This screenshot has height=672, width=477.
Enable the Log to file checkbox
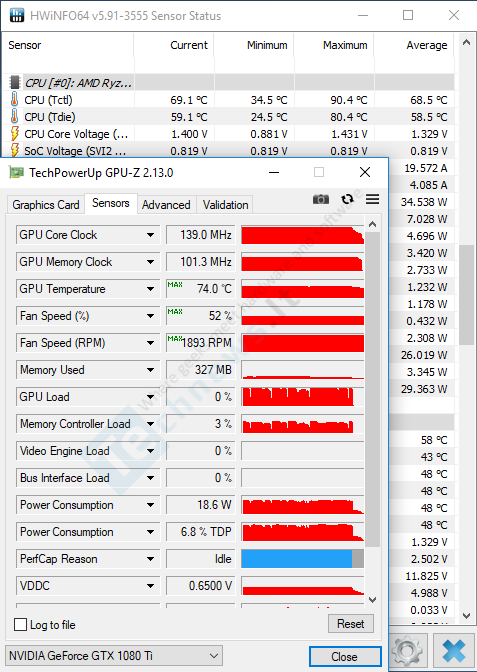[x=20, y=625]
